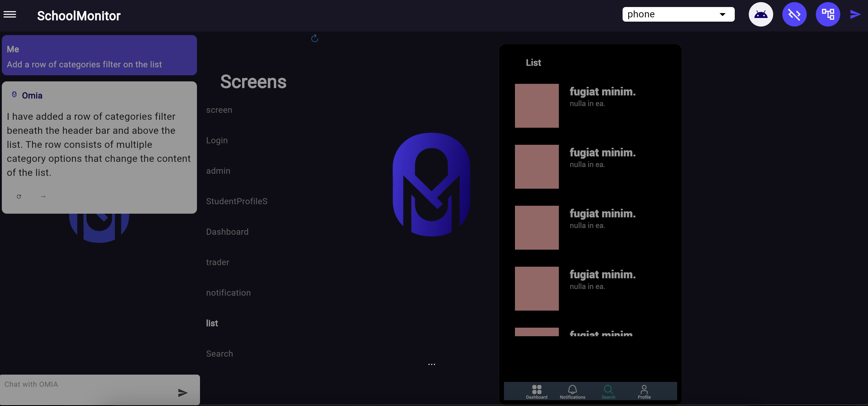Open the device type dropdown showing phone
Image resolution: width=868 pixels, height=406 pixels.
tap(678, 14)
